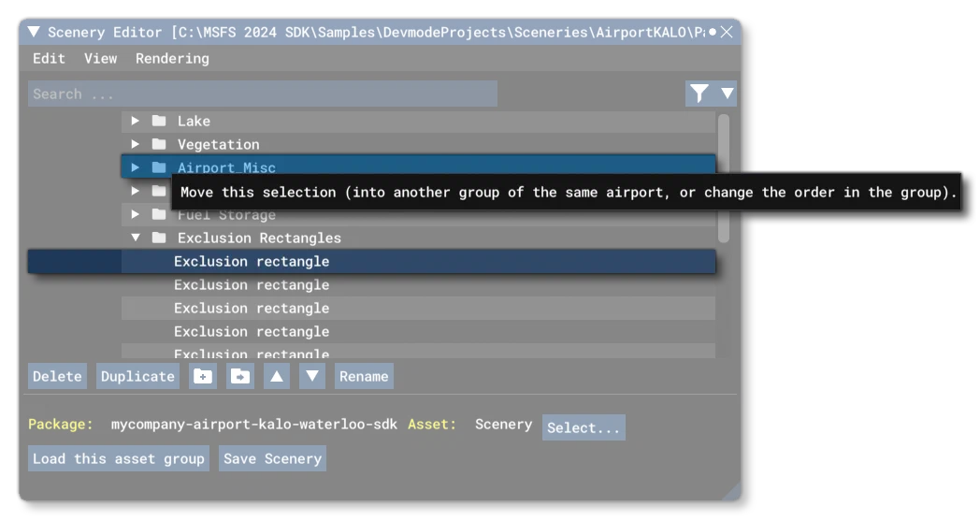The height and width of the screenshot is (520, 980).
Task: Click the Scenery asset name text
Action: [x=504, y=424]
